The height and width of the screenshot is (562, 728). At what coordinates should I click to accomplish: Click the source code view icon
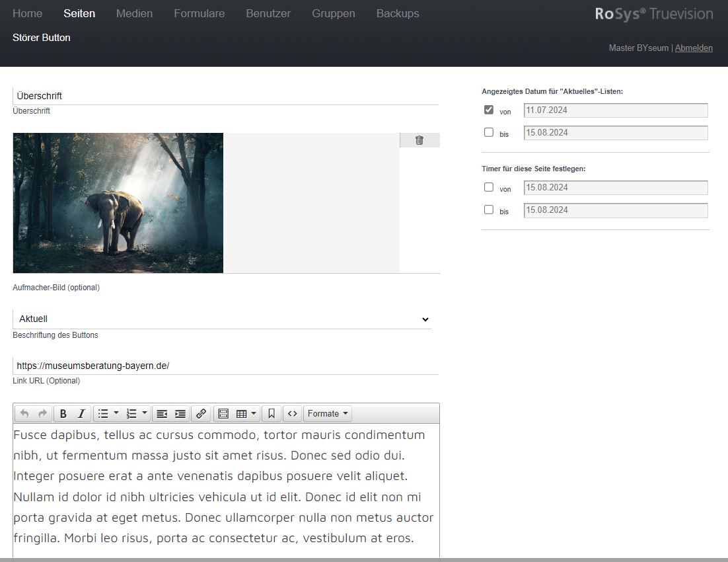[292, 414]
